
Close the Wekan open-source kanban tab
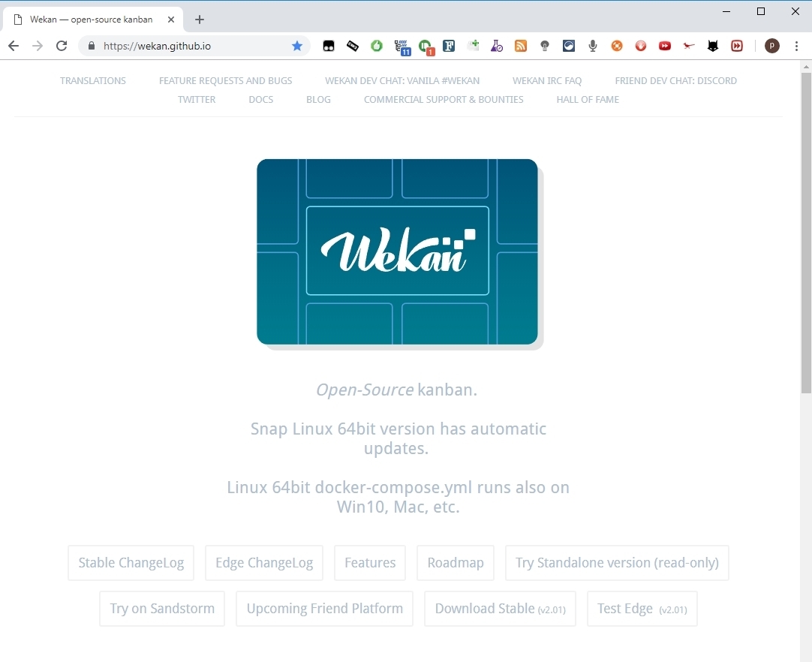coord(171,20)
